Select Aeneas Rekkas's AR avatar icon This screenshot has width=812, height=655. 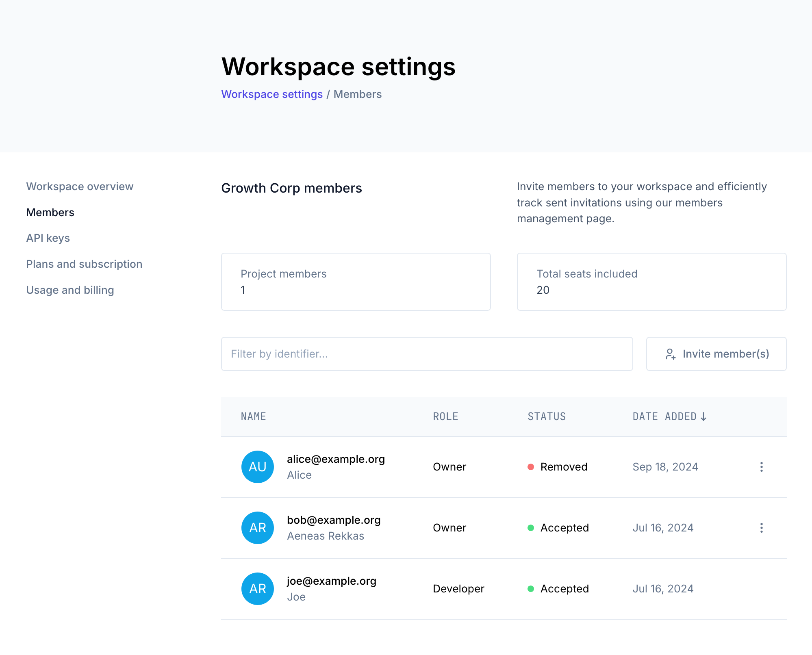[x=257, y=528]
